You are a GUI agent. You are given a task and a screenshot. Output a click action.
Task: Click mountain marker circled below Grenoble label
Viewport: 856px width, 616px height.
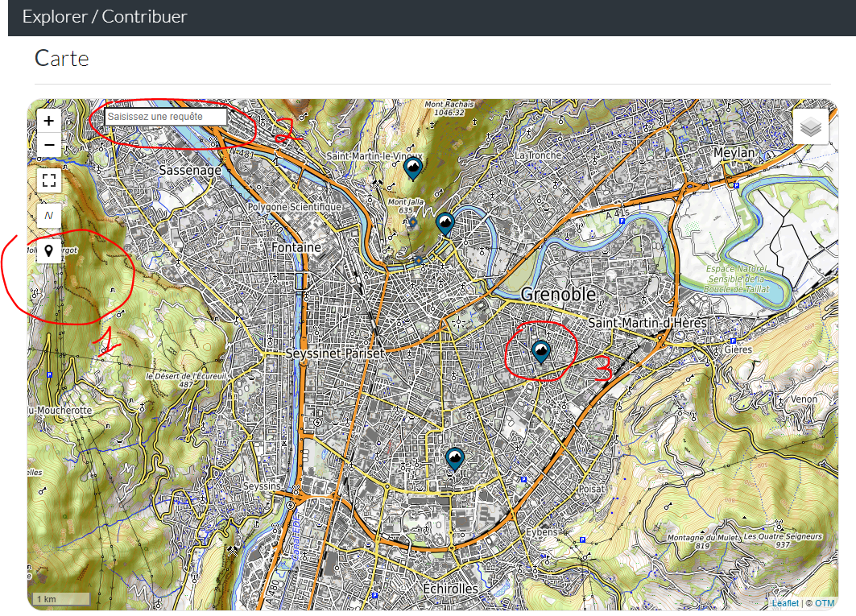pos(540,351)
